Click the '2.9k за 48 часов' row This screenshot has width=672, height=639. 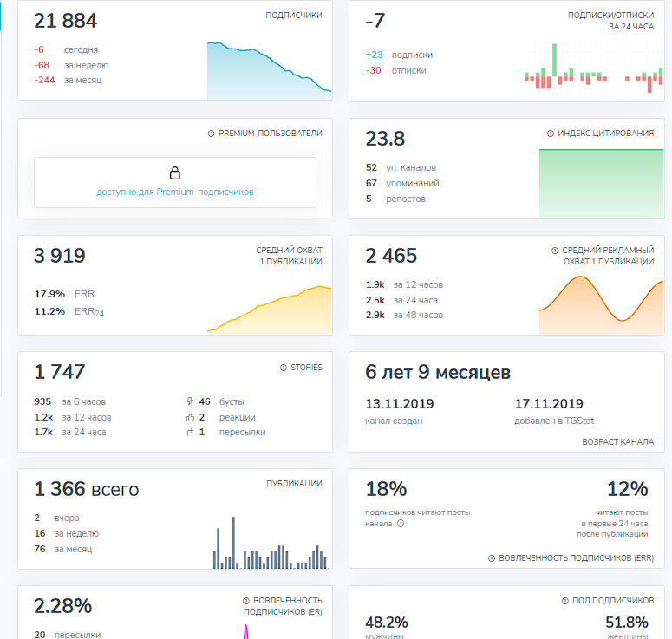(x=404, y=315)
